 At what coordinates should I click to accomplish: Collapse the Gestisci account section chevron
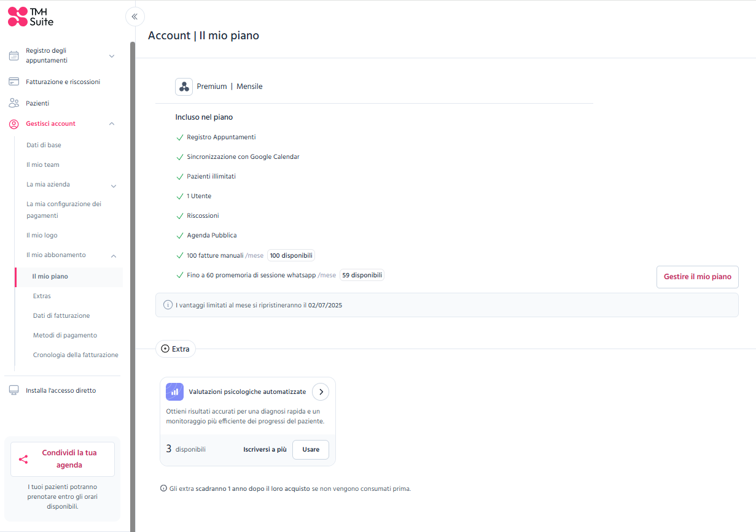(112, 124)
